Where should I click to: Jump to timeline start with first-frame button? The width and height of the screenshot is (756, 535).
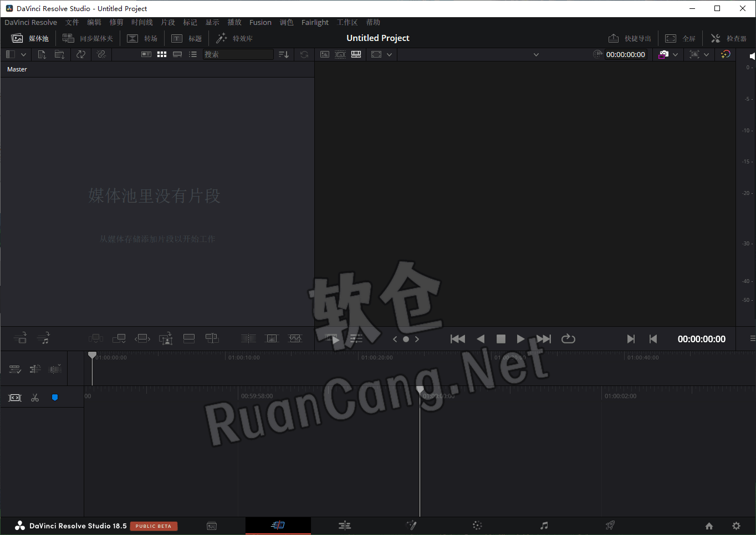458,339
